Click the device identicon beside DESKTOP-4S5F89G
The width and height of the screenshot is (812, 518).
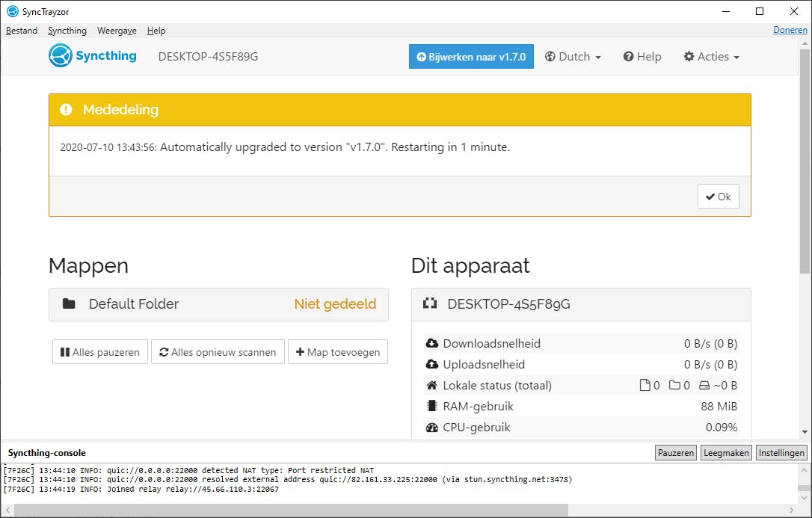pos(430,303)
